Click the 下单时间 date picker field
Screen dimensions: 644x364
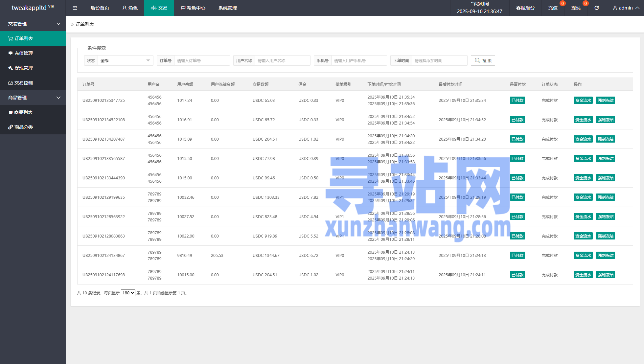pos(439,60)
